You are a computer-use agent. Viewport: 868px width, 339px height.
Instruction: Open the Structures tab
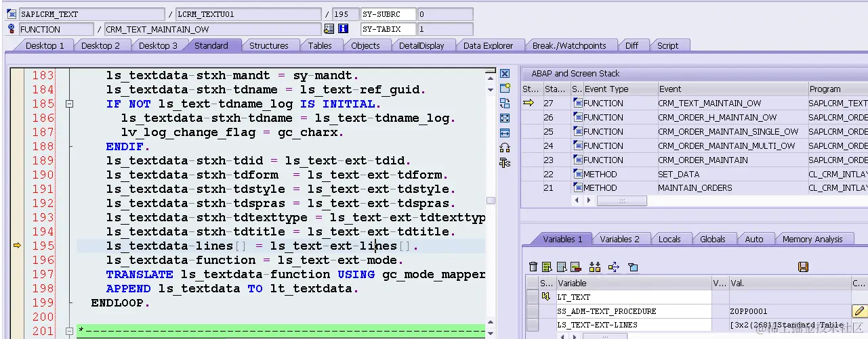(268, 45)
